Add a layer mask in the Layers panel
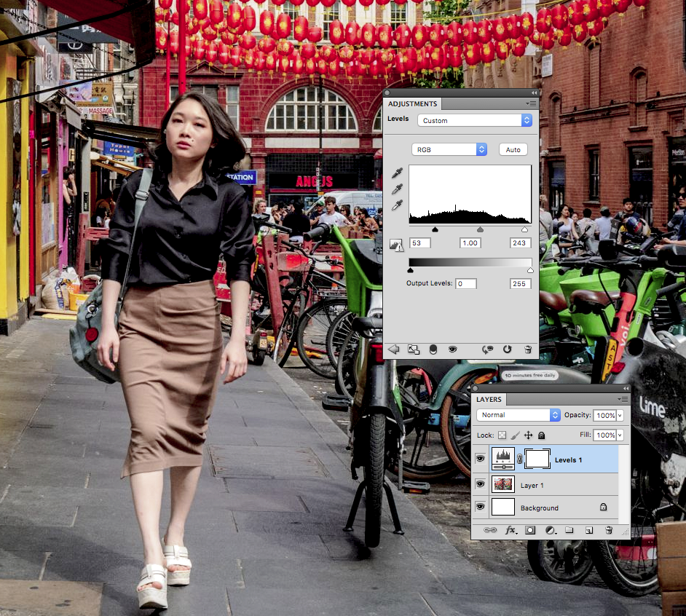This screenshot has height=616, width=686. point(530,530)
